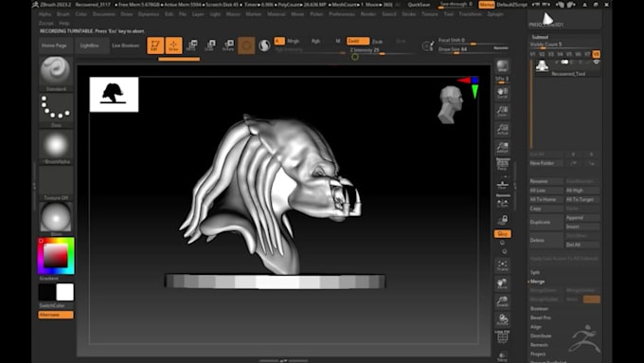Click the Gizmo 3D circle icon
The image size is (644, 363).
point(246,45)
